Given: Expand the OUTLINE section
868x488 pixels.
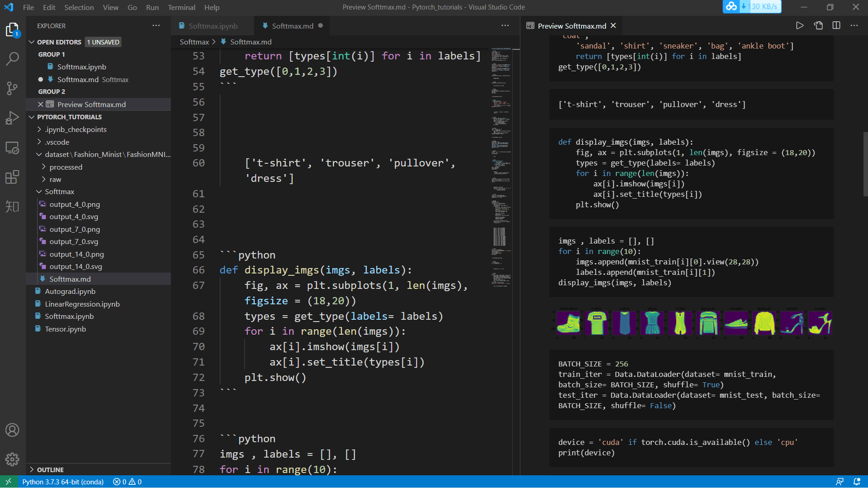Looking at the screenshot, I should (50, 470).
